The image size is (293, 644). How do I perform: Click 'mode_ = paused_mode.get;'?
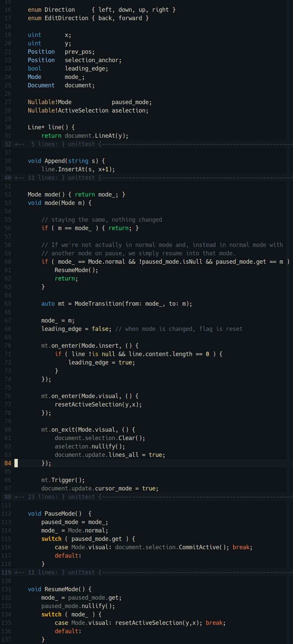click(82, 598)
